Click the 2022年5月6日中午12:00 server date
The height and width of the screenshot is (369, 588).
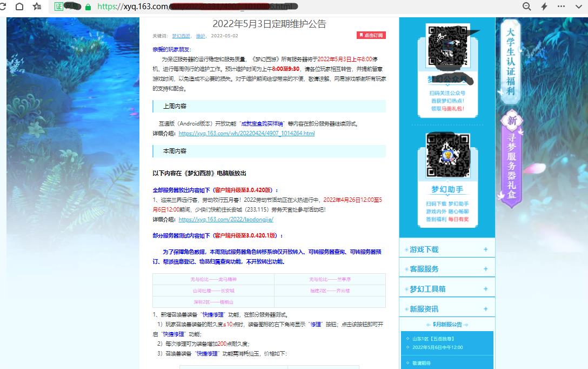click(438, 347)
